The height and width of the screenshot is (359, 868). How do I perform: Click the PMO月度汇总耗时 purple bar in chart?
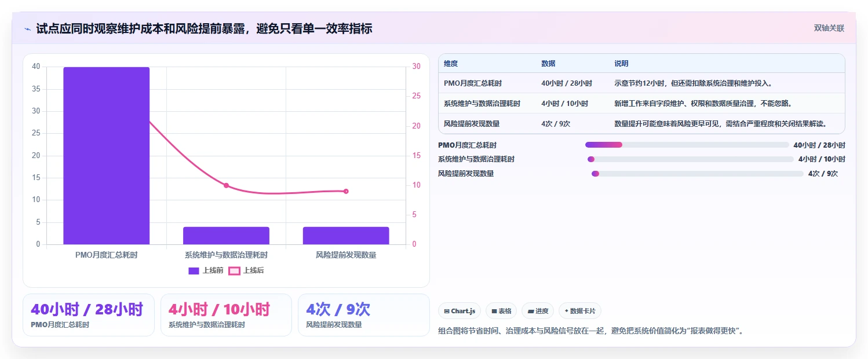pos(107,156)
